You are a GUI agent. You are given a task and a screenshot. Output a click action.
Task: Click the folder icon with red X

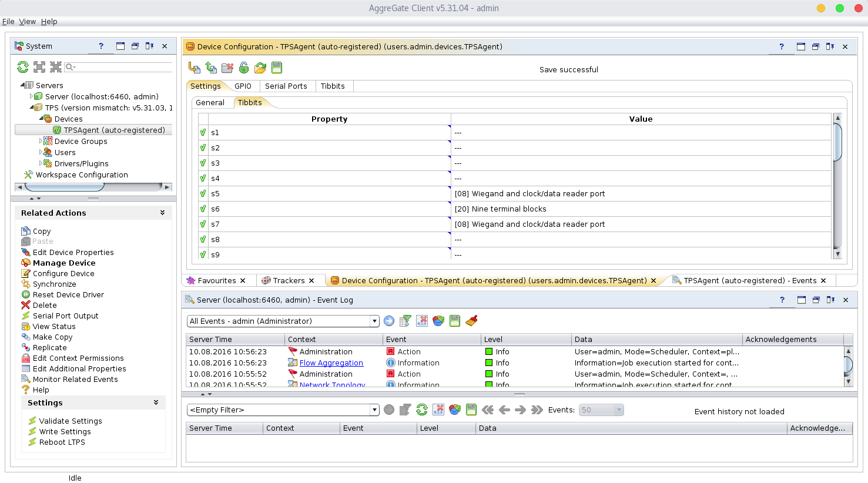pyautogui.click(x=227, y=68)
